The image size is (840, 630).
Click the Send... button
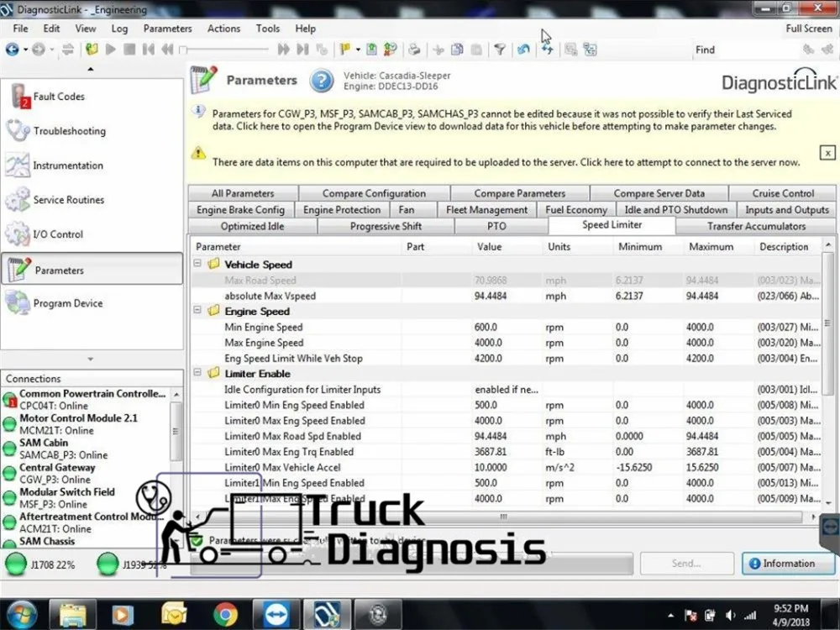(x=686, y=564)
